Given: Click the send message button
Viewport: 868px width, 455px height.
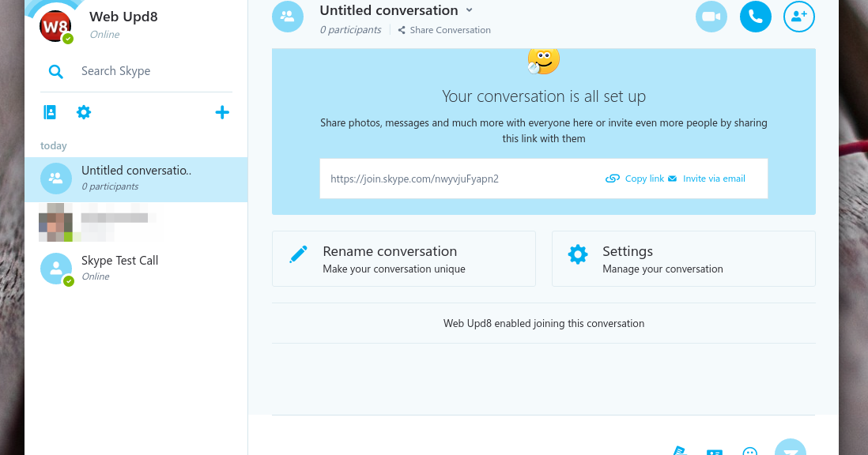Looking at the screenshot, I should [790, 449].
